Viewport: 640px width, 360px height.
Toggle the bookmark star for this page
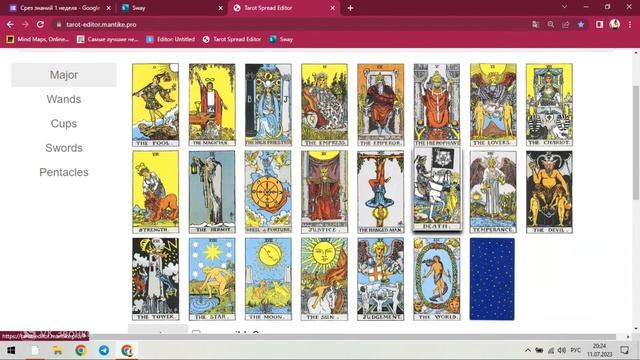pos(581,24)
